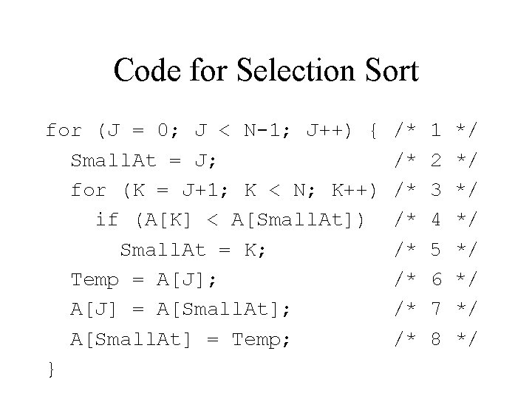Click the line number 5 comment

(x=436, y=249)
